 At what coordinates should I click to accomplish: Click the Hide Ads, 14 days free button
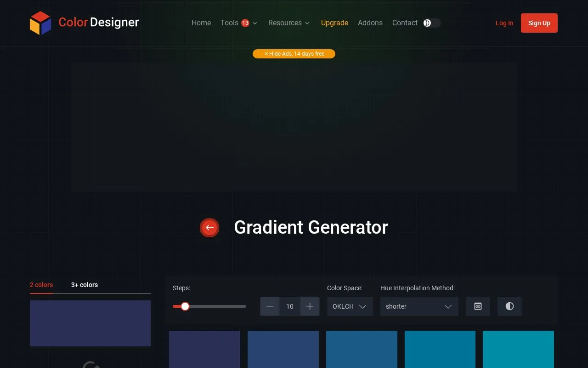tap(294, 54)
